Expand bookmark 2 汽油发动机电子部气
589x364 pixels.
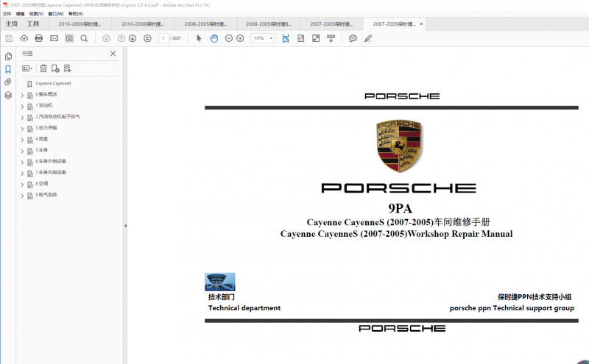point(22,118)
